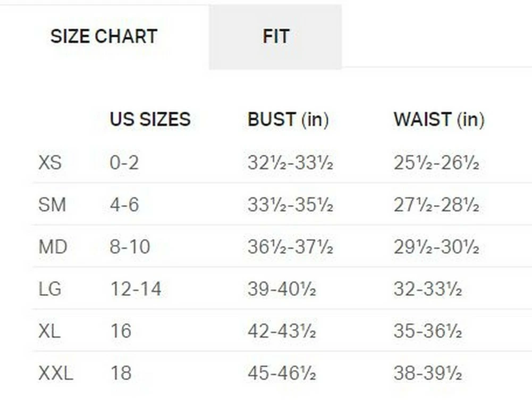Select the XL size row label

pos(49,331)
